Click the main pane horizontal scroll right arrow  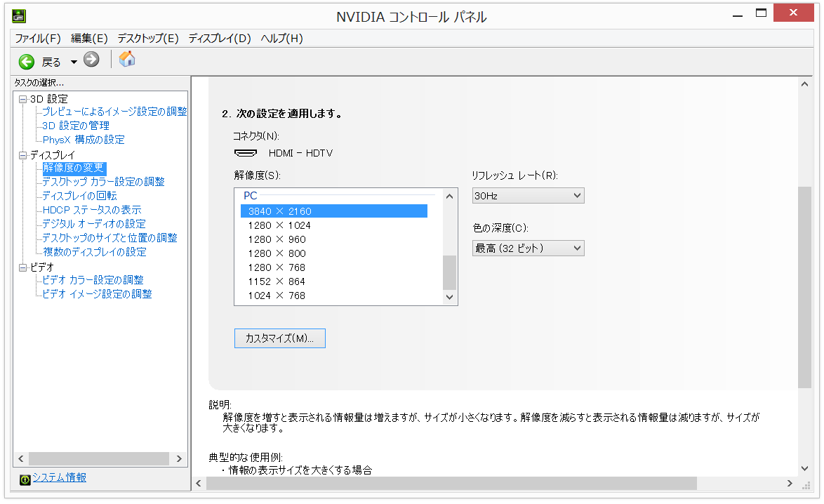pyautogui.click(x=790, y=484)
